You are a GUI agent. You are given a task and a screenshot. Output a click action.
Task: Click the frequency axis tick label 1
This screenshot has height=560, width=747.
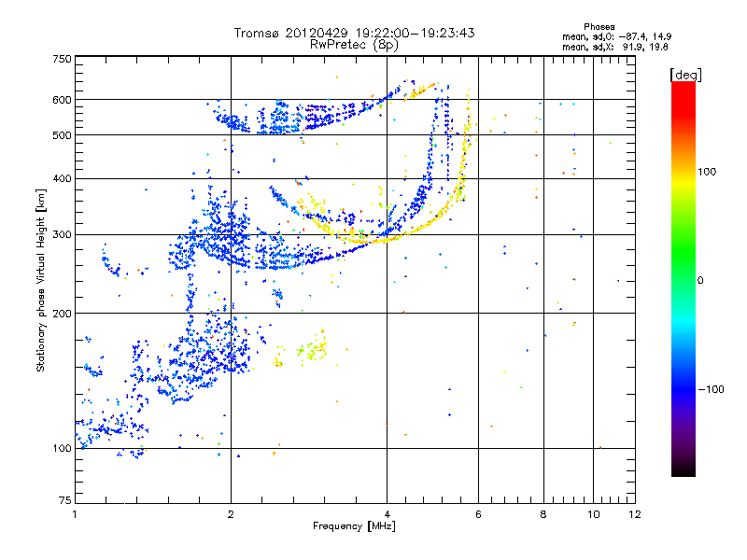75,514
